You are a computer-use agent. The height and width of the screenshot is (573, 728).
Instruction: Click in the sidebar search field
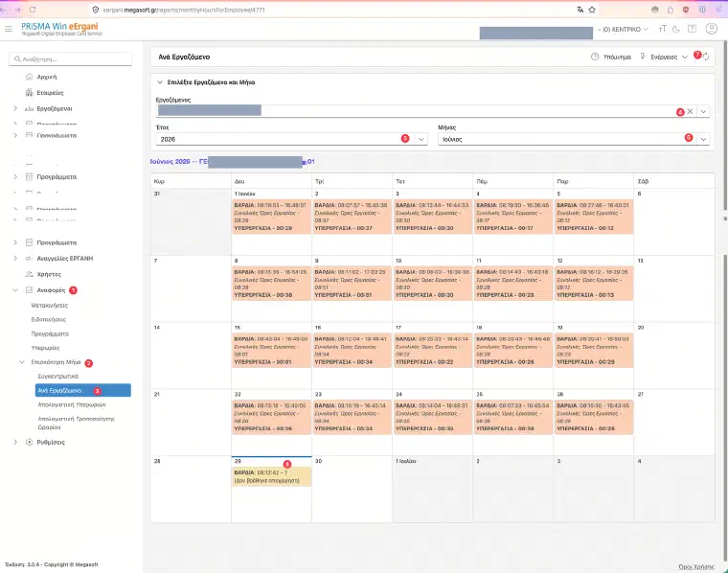tap(71, 59)
